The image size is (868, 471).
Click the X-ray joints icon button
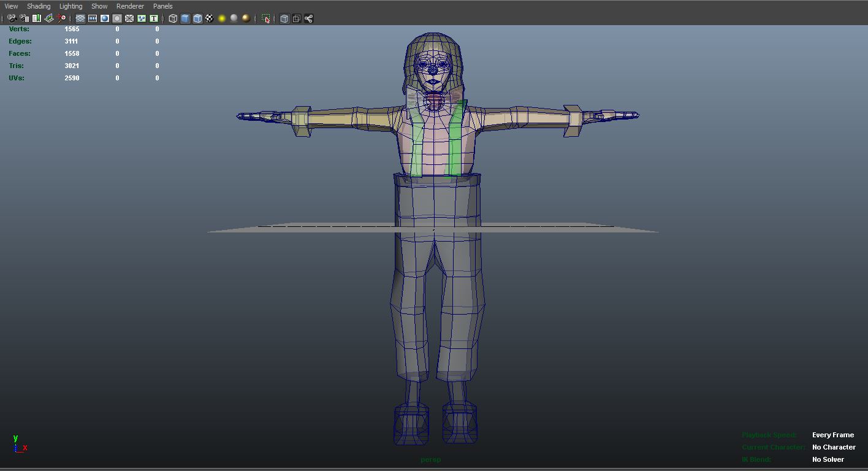coord(308,18)
